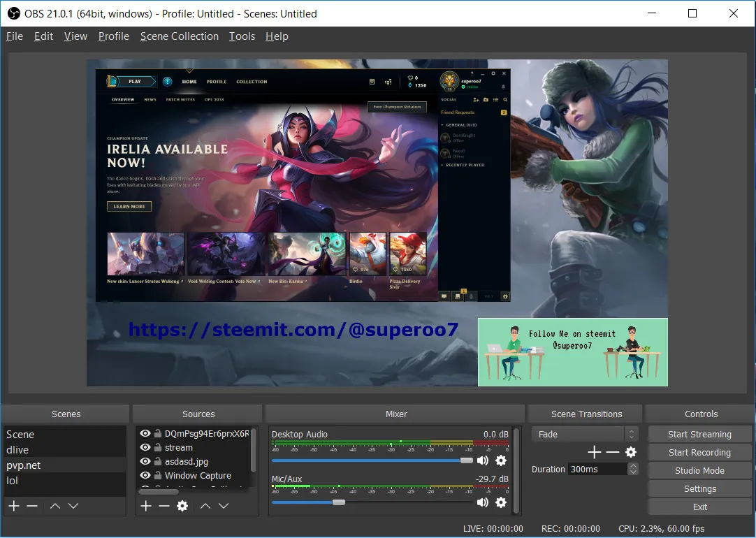
Task: Click Start Streaming button
Action: tap(699, 435)
